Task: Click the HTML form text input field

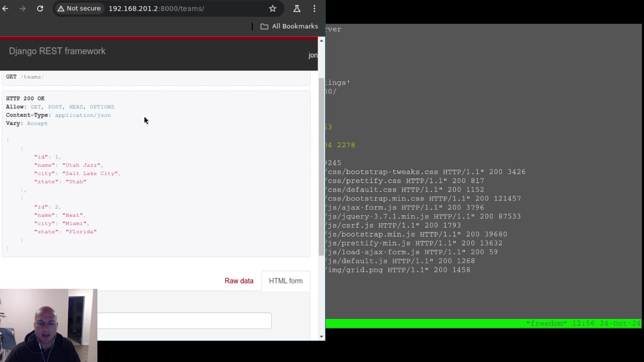Action: tap(184, 321)
